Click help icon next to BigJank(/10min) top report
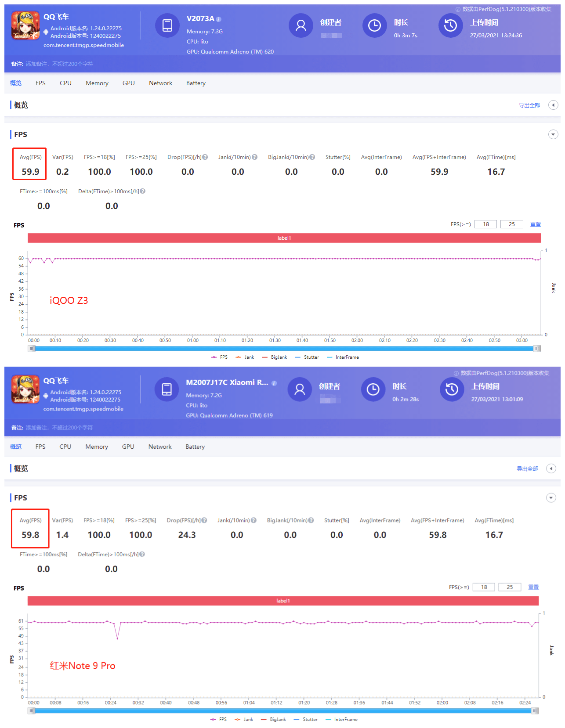 pyautogui.click(x=312, y=157)
